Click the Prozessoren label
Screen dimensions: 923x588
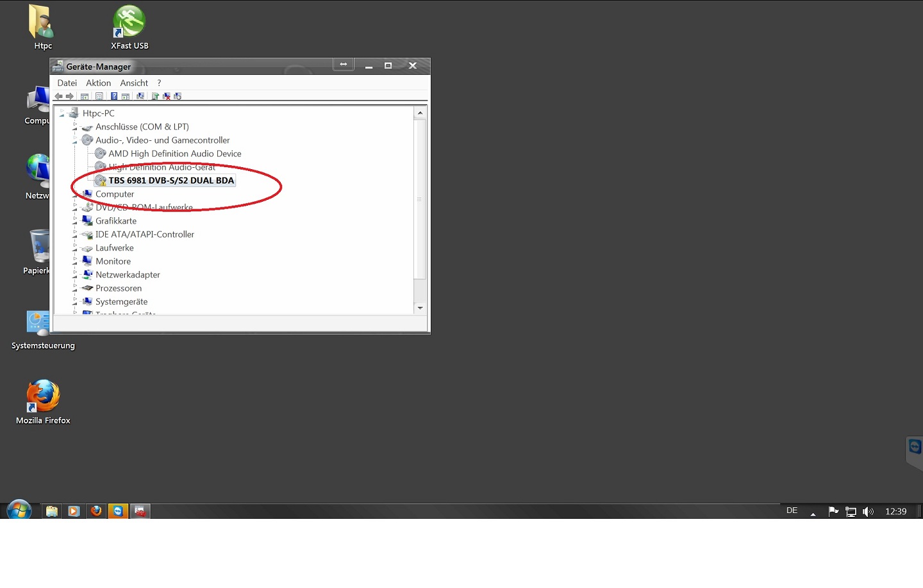coord(119,288)
